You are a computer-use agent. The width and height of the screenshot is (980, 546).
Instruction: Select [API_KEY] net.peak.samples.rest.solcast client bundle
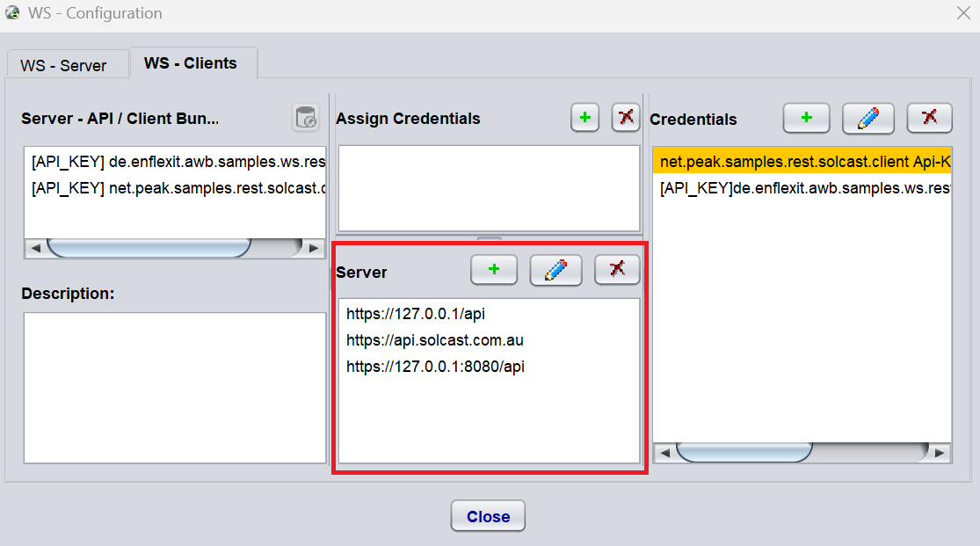[176, 188]
